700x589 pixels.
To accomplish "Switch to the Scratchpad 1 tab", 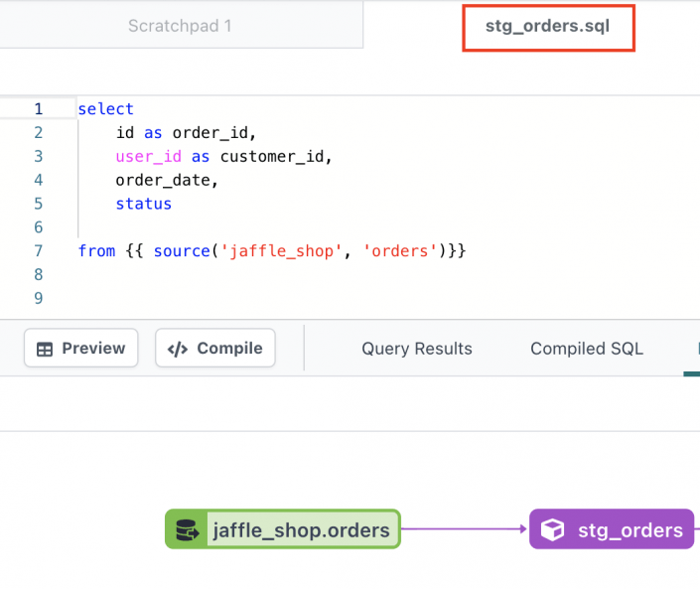I will (x=180, y=26).
